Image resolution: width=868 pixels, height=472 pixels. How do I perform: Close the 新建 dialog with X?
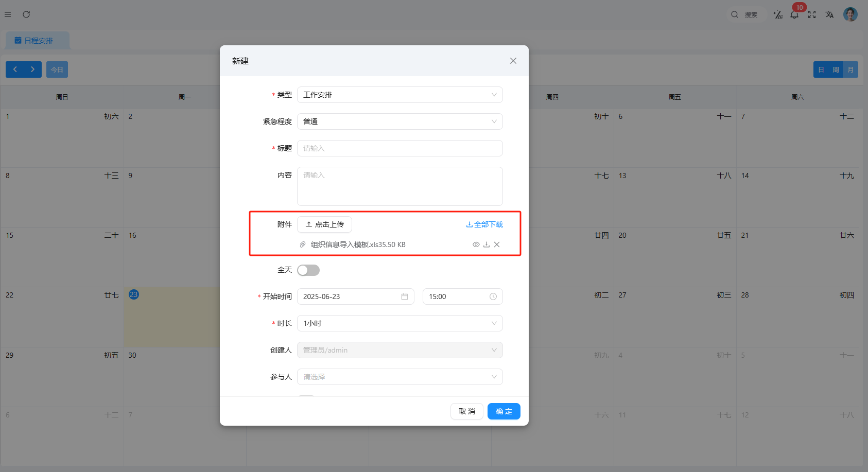click(x=513, y=61)
